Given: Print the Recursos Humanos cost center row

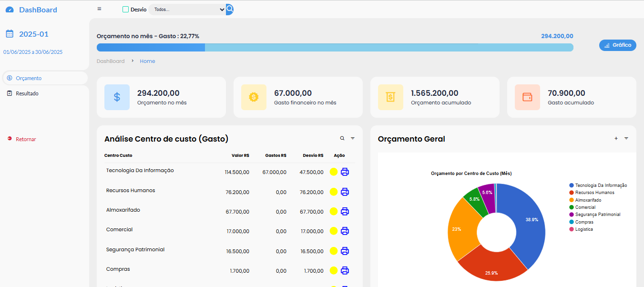Looking at the screenshot, I should [345, 192].
